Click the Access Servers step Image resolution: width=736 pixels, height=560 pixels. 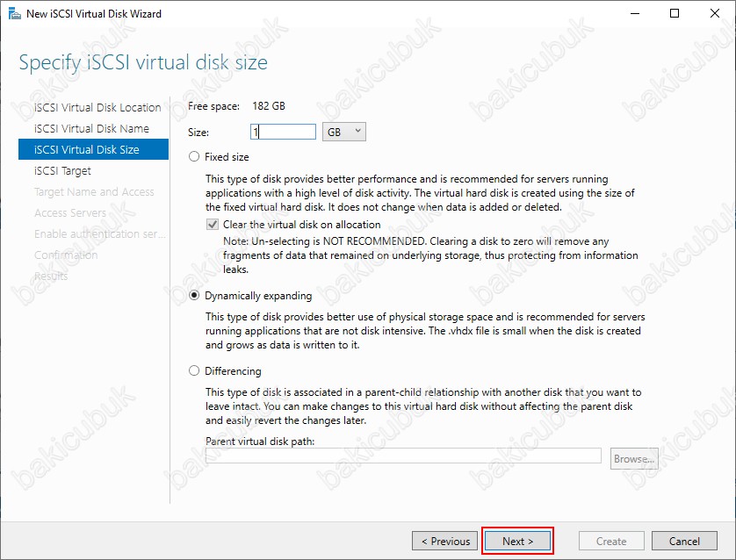pyautogui.click(x=70, y=213)
